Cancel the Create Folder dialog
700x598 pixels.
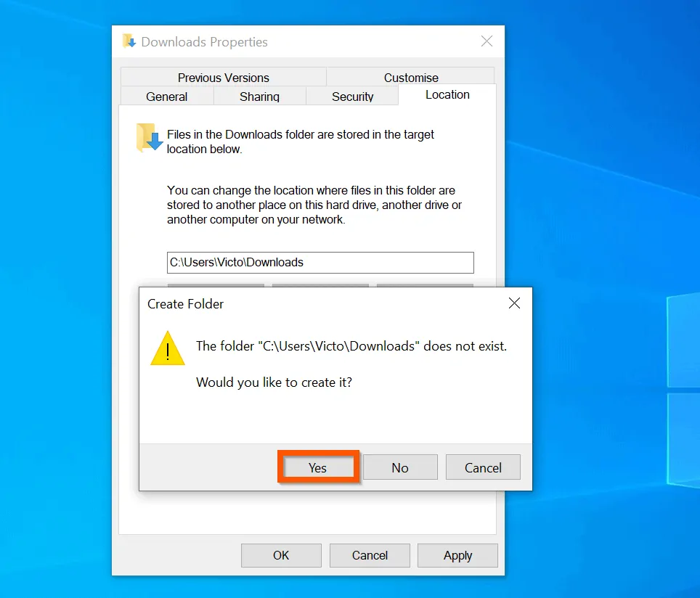tap(483, 467)
